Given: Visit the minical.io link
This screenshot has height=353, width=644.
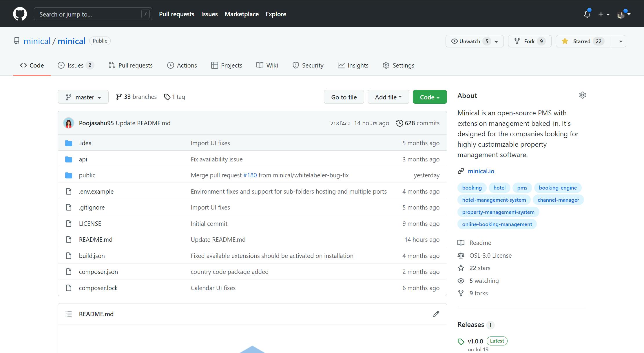Looking at the screenshot, I should click(x=481, y=171).
